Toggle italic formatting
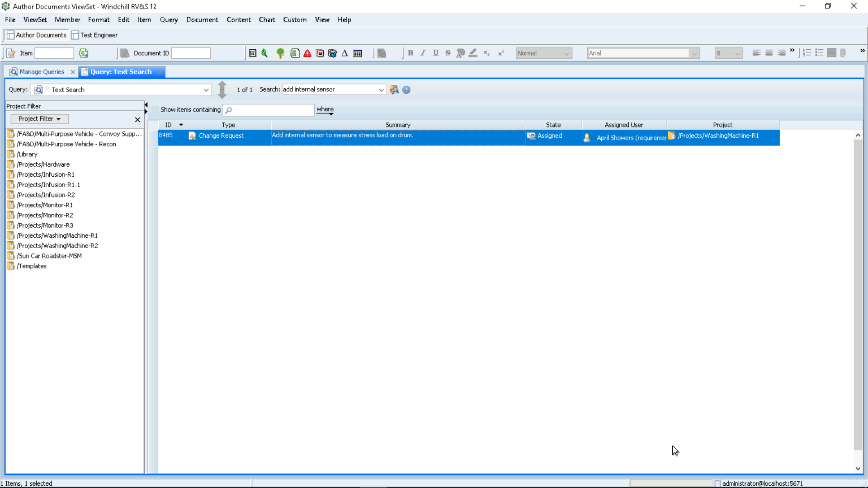868x488 pixels. click(423, 53)
